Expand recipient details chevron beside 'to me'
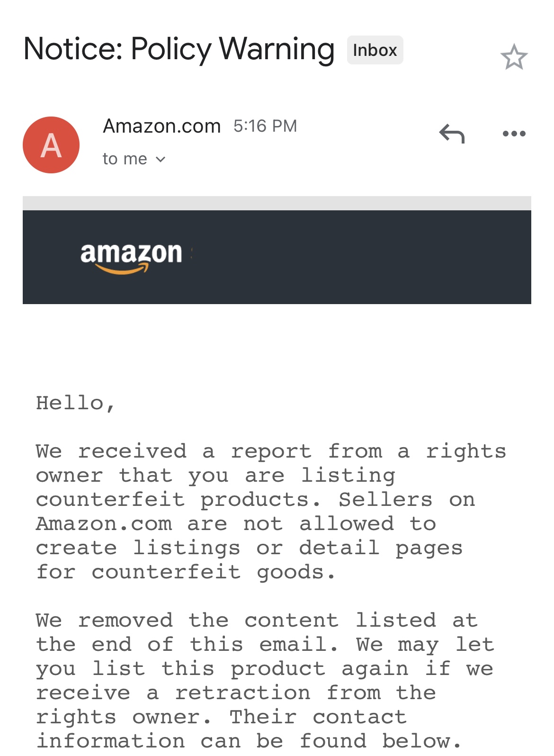Screen dimensions: 554x756 pyautogui.click(x=161, y=160)
